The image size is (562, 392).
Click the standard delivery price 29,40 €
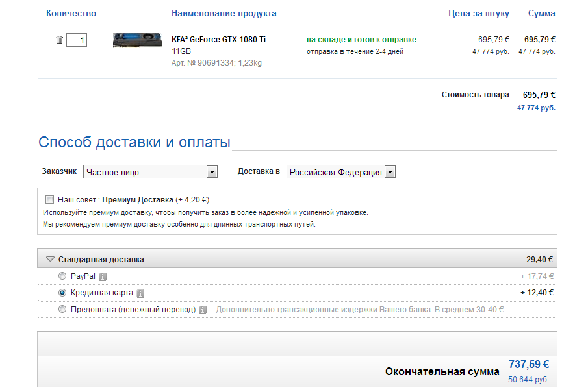pos(539,259)
